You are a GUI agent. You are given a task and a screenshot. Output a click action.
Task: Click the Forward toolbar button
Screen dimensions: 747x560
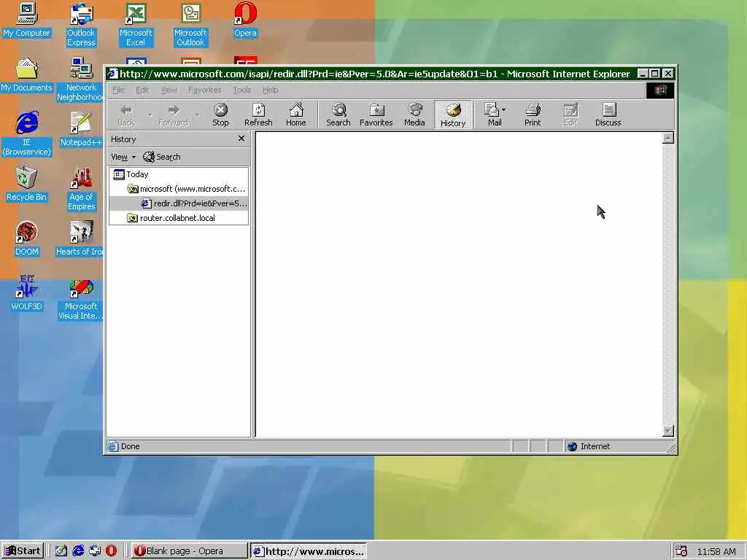click(x=173, y=114)
